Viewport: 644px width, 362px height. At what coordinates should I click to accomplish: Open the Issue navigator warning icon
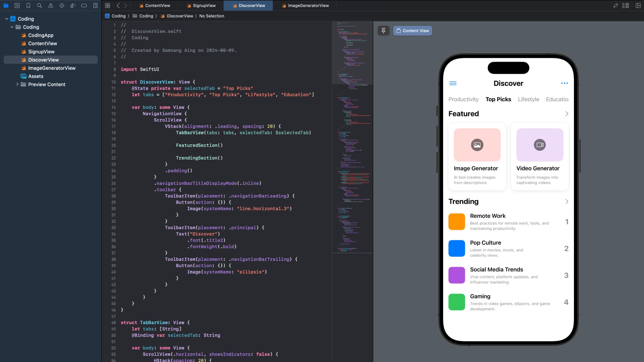point(51,5)
